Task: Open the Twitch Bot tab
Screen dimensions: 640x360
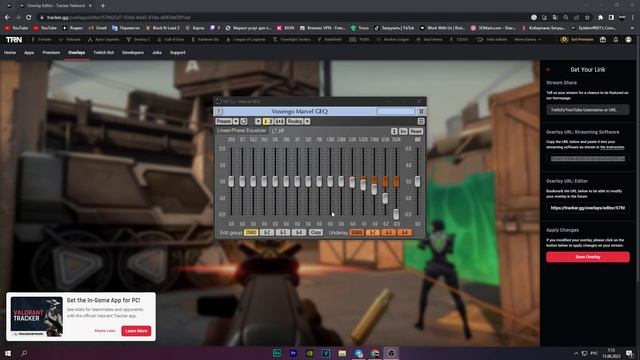Action: 104,53
